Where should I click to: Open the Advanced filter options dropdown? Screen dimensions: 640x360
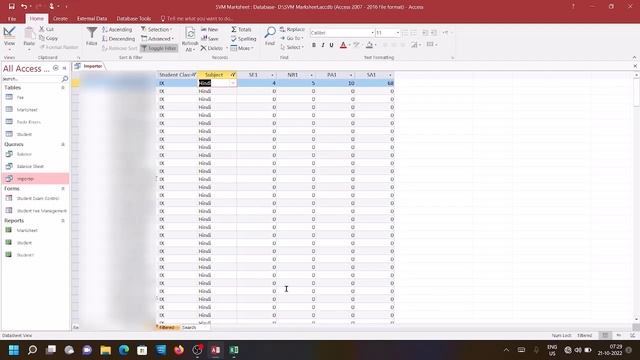(x=158, y=39)
